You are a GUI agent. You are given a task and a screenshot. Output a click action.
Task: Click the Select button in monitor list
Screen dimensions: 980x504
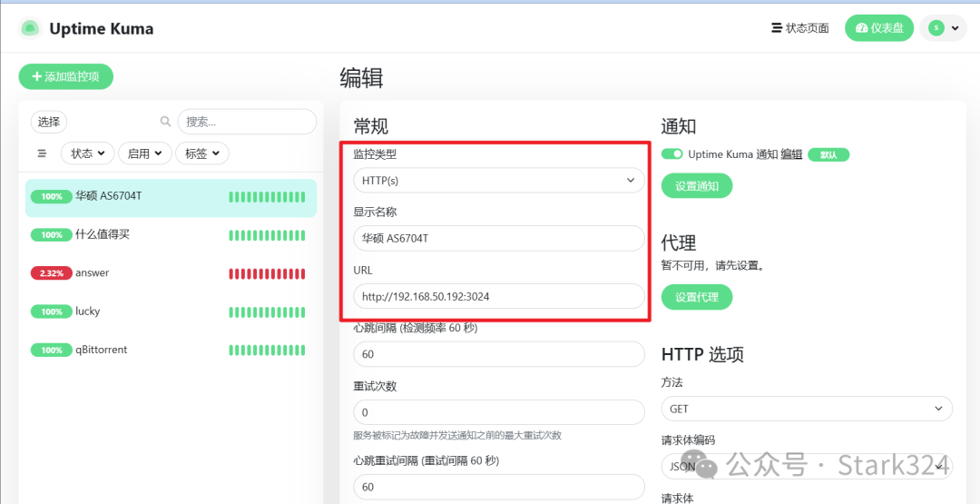tap(49, 122)
